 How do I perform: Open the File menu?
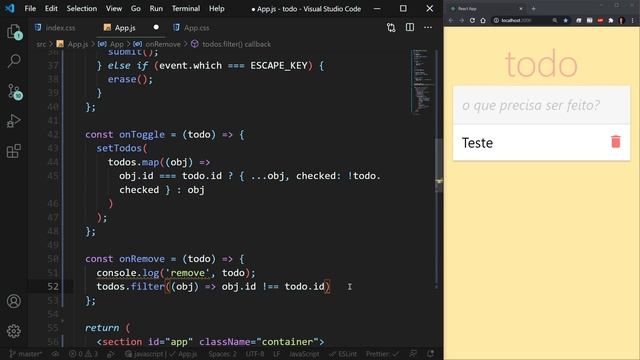30,8
